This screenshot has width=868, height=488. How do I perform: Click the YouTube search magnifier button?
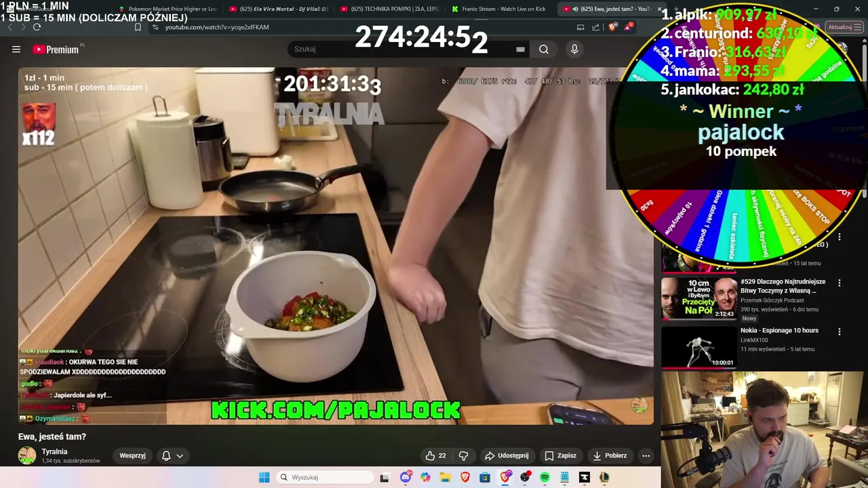(544, 49)
